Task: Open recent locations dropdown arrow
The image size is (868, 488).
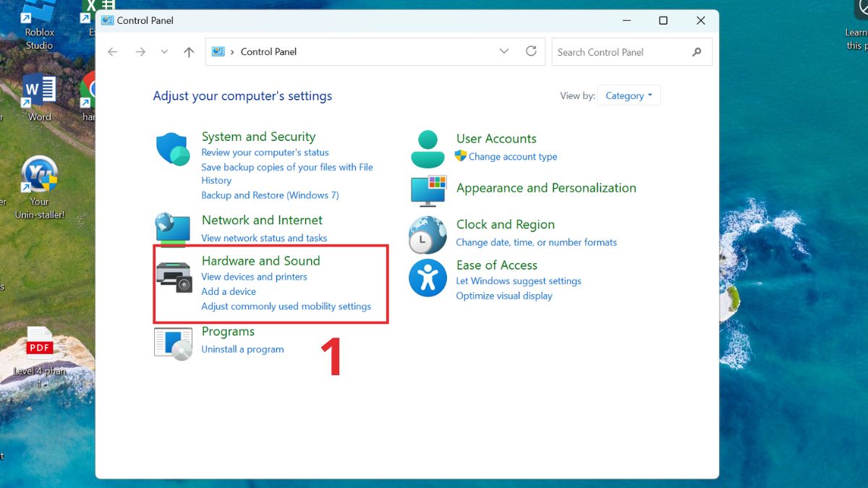Action: coord(164,52)
